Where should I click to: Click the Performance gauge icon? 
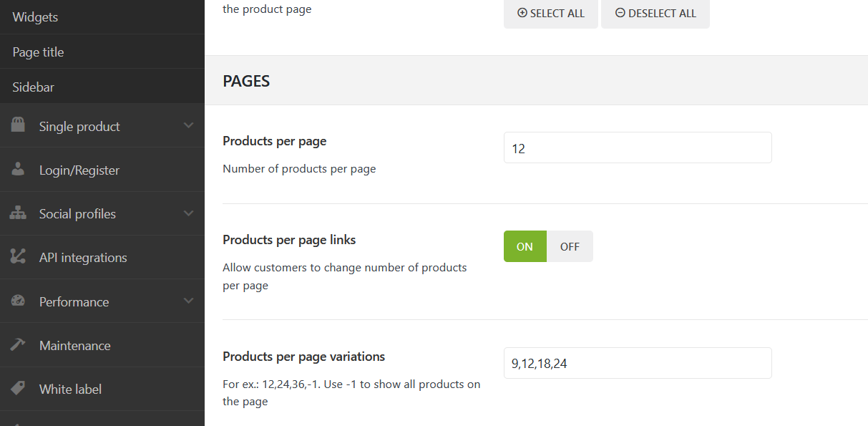tap(18, 301)
